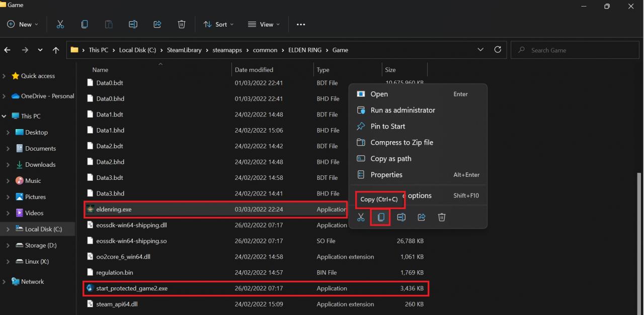The image size is (644, 315).
Task: Click SteamLibrary in the address path
Action: [x=185, y=50]
